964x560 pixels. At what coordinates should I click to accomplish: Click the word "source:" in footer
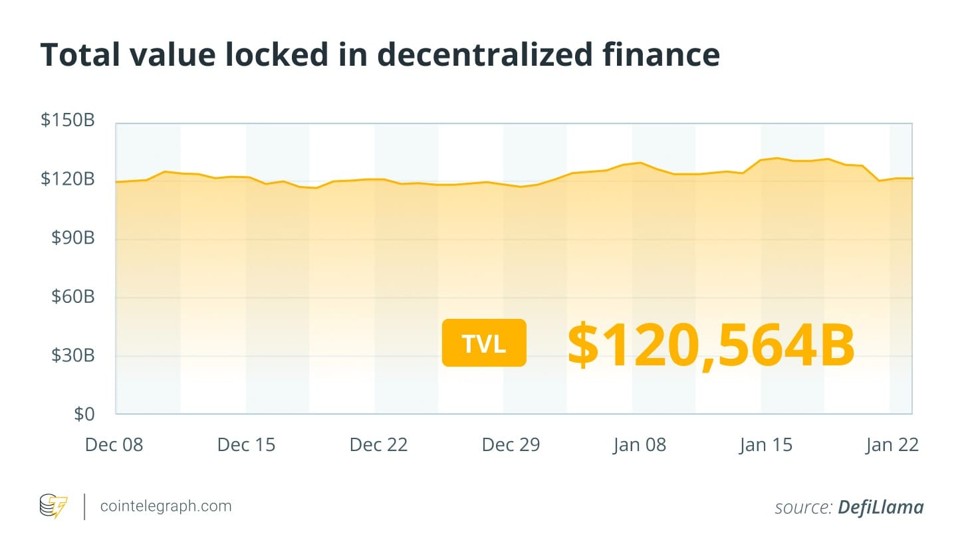pos(803,508)
